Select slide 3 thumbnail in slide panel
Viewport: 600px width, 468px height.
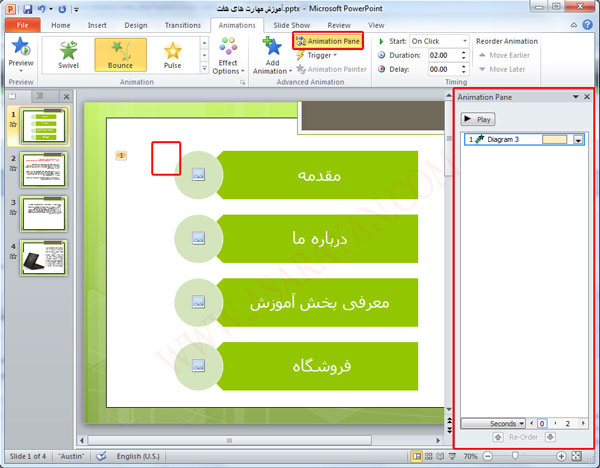[x=43, y=212]
